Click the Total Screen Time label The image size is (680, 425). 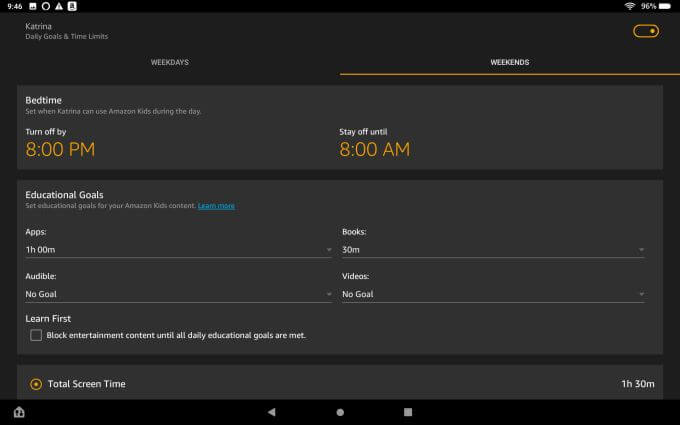(87, 384)
